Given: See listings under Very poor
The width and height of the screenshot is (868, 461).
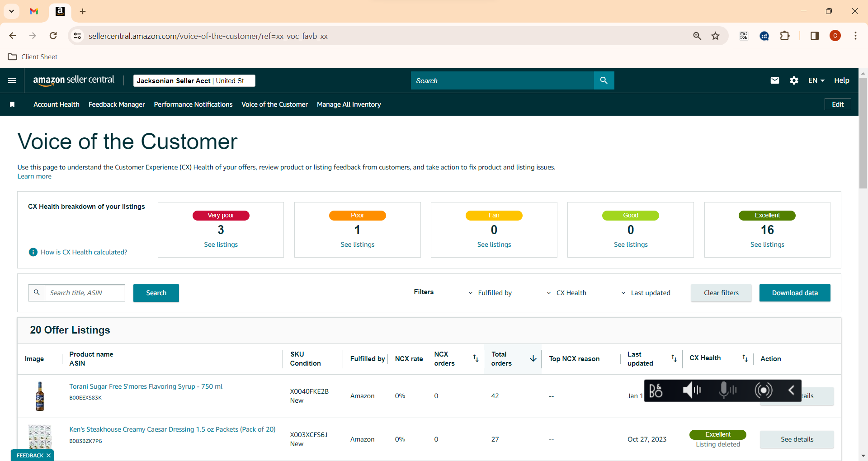Looking at the screenshot, I should 221,245.
